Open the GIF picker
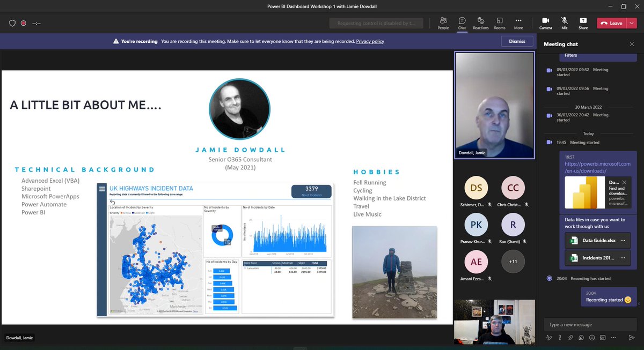Viewport: 644px width, 350px height. (x=603, y=338)
